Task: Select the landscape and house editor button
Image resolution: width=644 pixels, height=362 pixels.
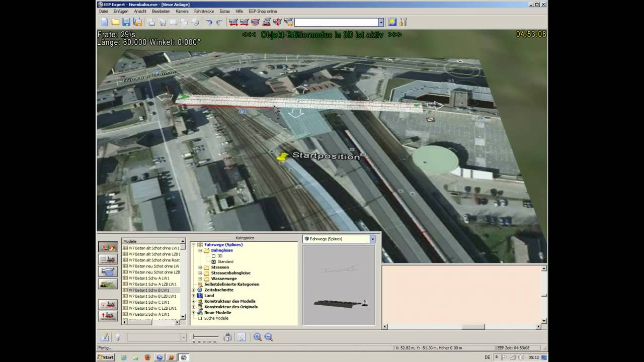Action: click(108, 247)
